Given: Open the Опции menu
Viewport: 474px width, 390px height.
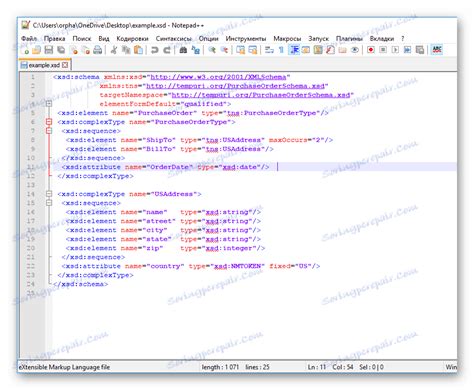Looking at the screenshot, I should coord(208,39).
